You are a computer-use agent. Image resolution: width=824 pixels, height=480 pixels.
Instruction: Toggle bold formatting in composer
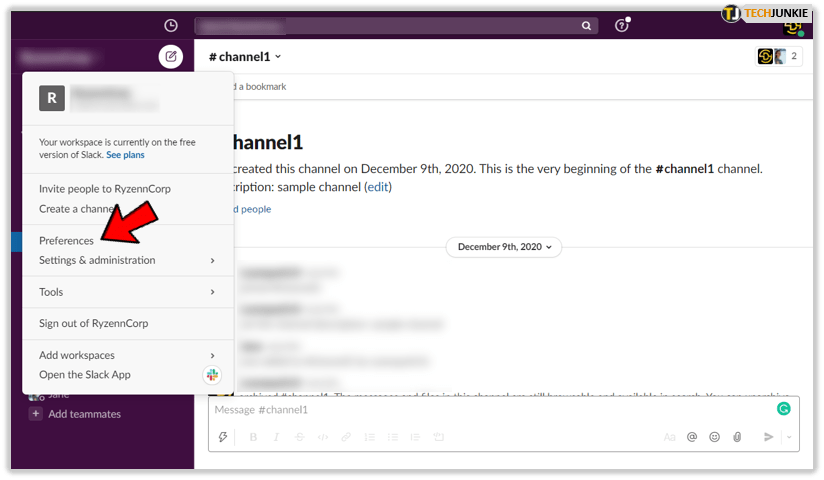tap(253, 437)
